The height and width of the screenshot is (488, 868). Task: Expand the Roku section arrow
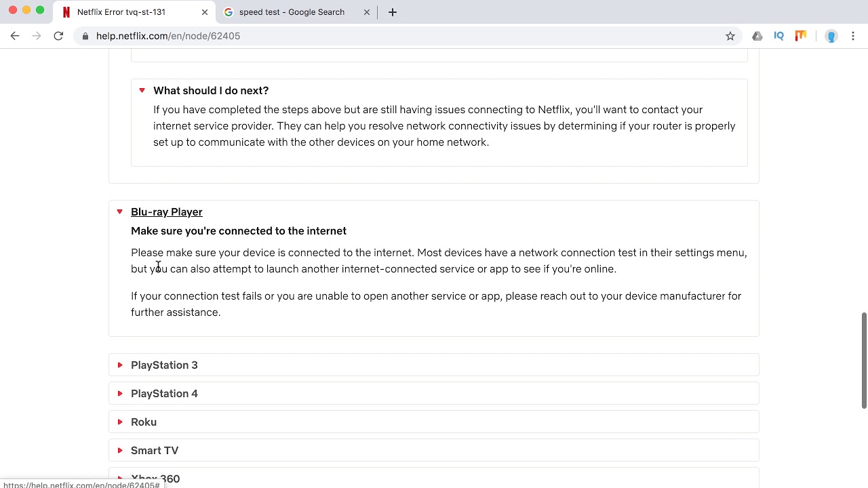coord(119,422)
